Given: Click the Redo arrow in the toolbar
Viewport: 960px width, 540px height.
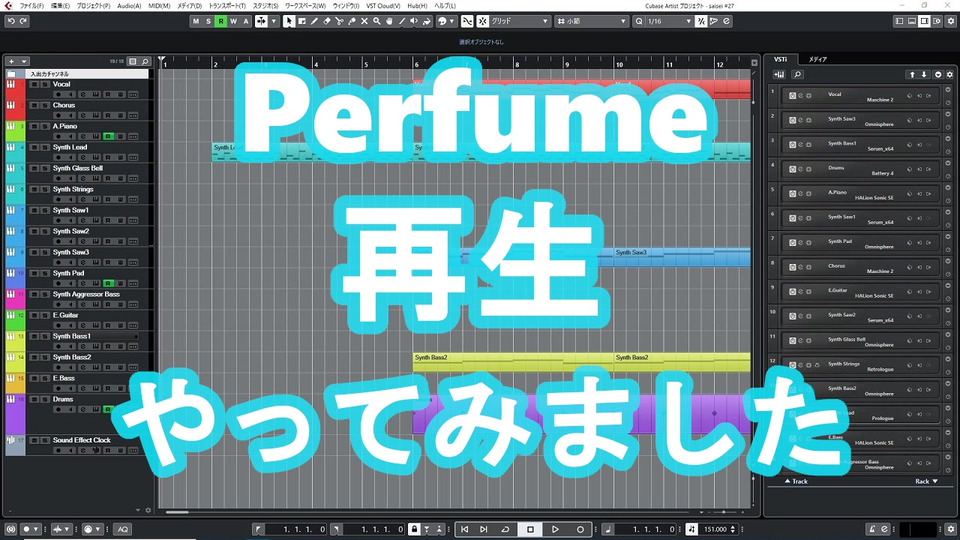Looking at the screenshot, I should [23, 21].
